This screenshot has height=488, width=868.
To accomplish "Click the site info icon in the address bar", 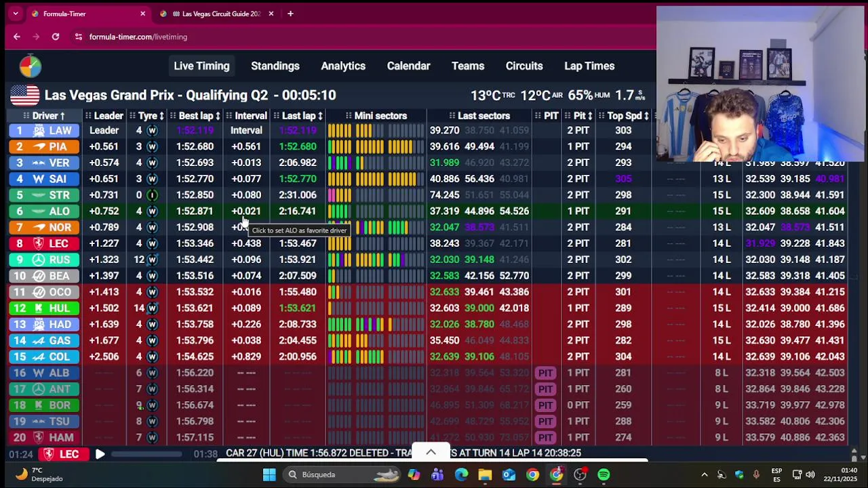I will coord(79,37).
